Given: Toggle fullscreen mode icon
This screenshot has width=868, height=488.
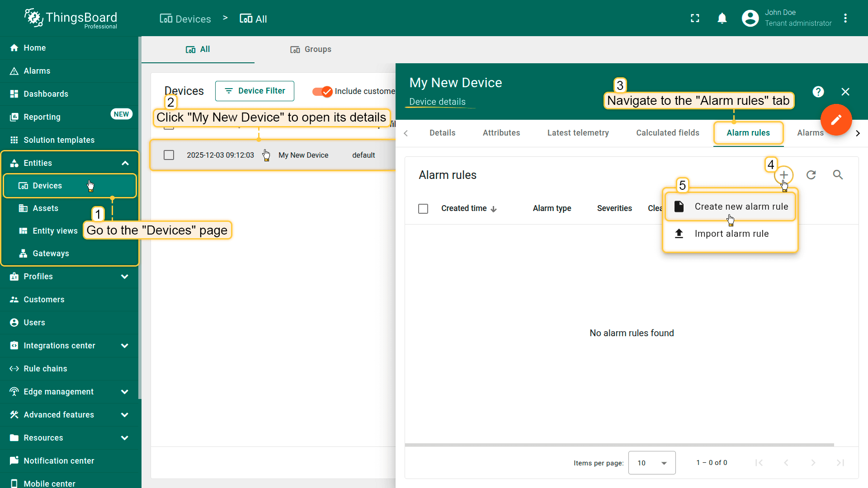Looking at the screenshot, I should [x=695, y=19].
